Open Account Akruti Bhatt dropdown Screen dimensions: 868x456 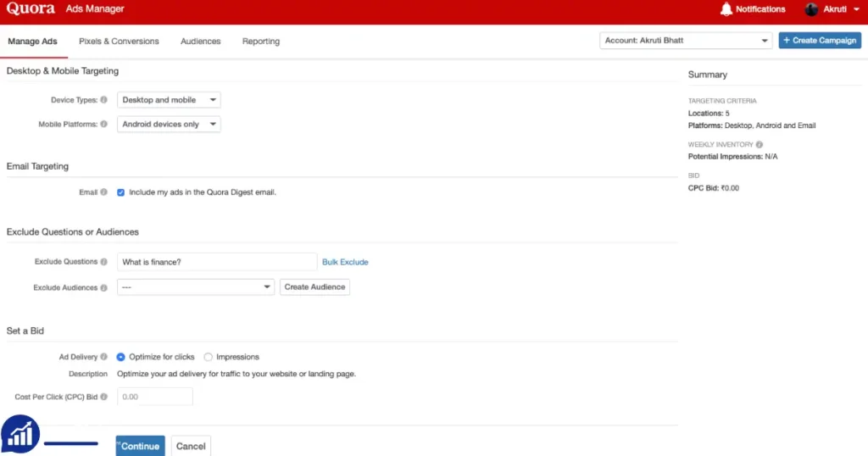click(686, 41)
